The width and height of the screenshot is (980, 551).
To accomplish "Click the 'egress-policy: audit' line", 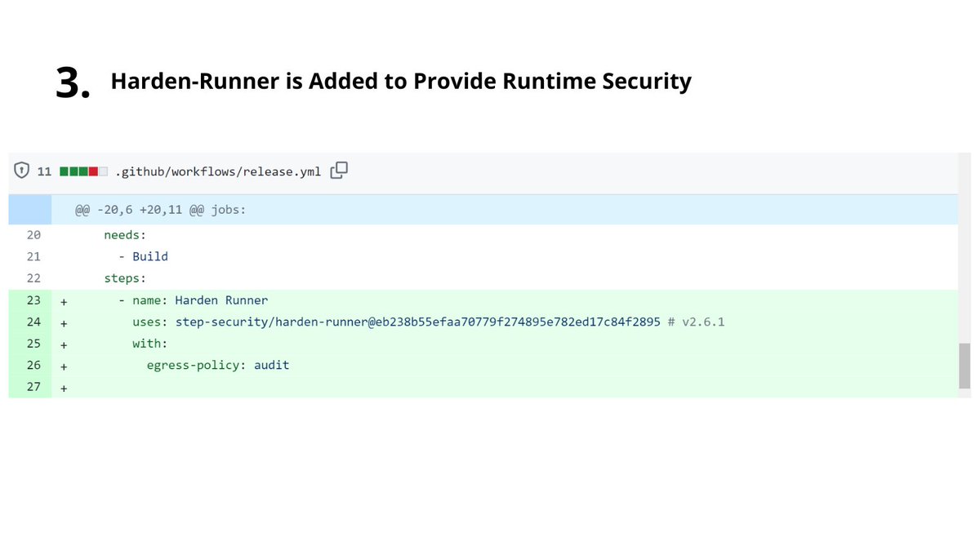I will click(218, 365).
